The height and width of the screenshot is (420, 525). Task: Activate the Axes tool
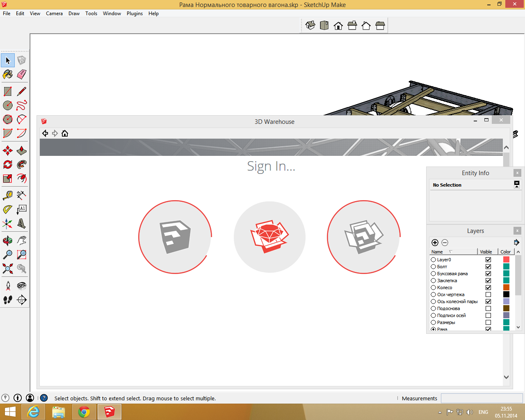click(8, 224)
